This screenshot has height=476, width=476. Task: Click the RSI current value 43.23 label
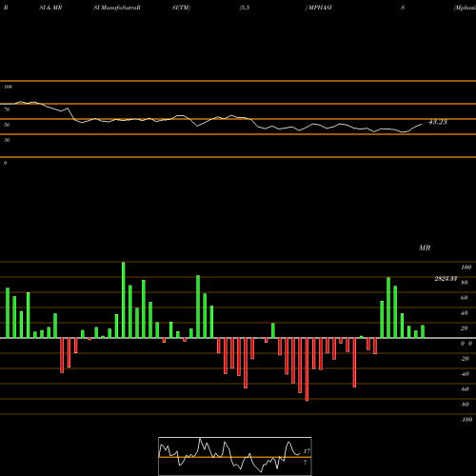[438, 122]
